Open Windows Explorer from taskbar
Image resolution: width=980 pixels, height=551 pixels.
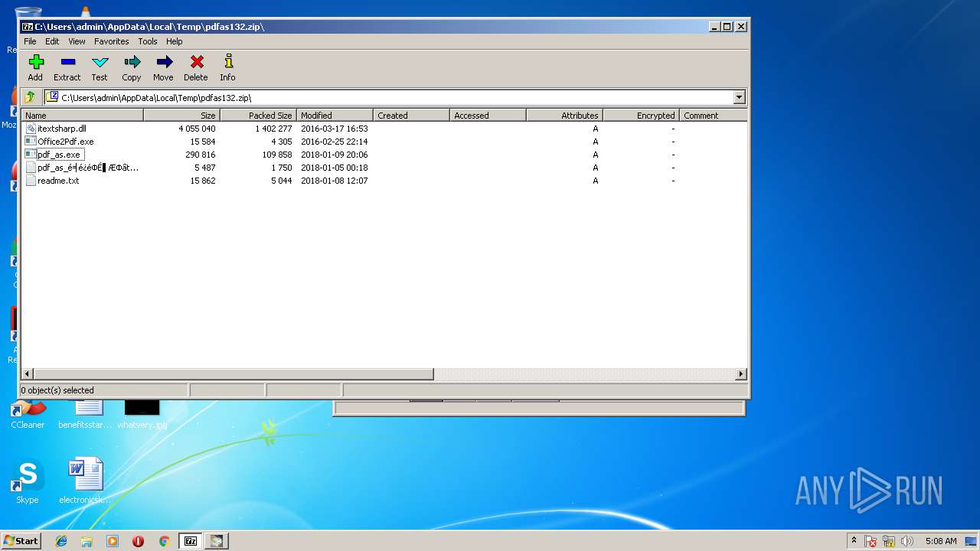tap(87, 541)
